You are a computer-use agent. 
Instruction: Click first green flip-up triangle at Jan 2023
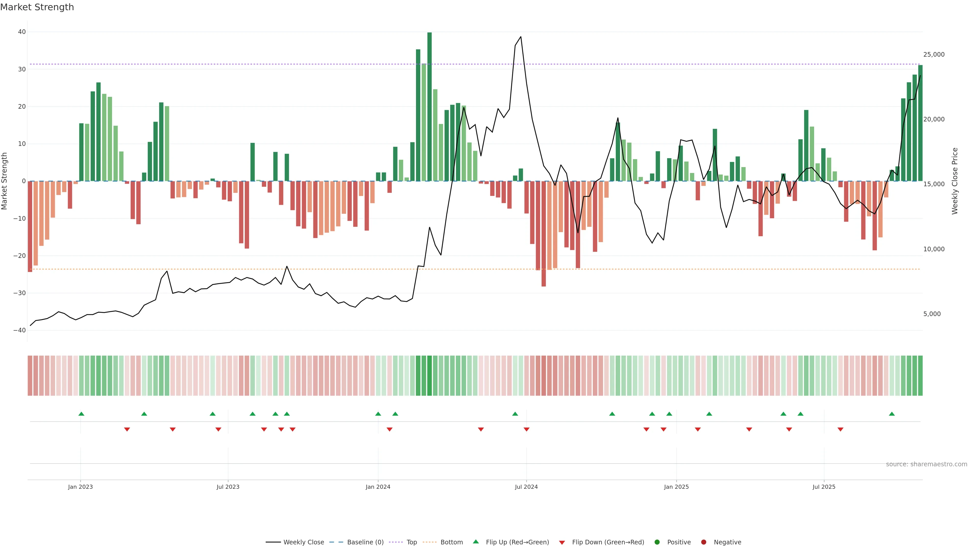(81, 414)
